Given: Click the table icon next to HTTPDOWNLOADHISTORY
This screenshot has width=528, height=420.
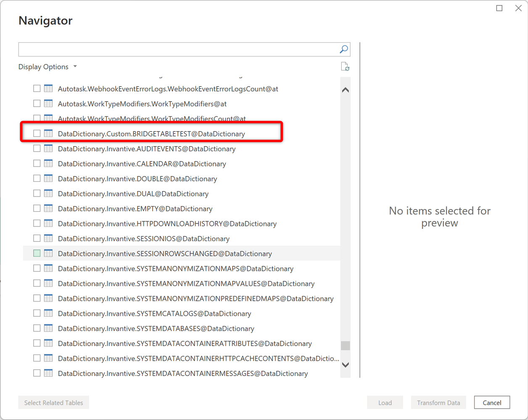Looking at the screenshot, I should pyautogui.click(x=48, y=223).
